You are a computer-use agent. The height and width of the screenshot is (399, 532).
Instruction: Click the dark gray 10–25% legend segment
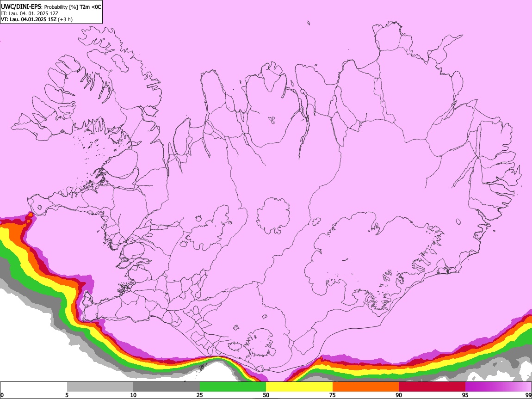(167, 387)
